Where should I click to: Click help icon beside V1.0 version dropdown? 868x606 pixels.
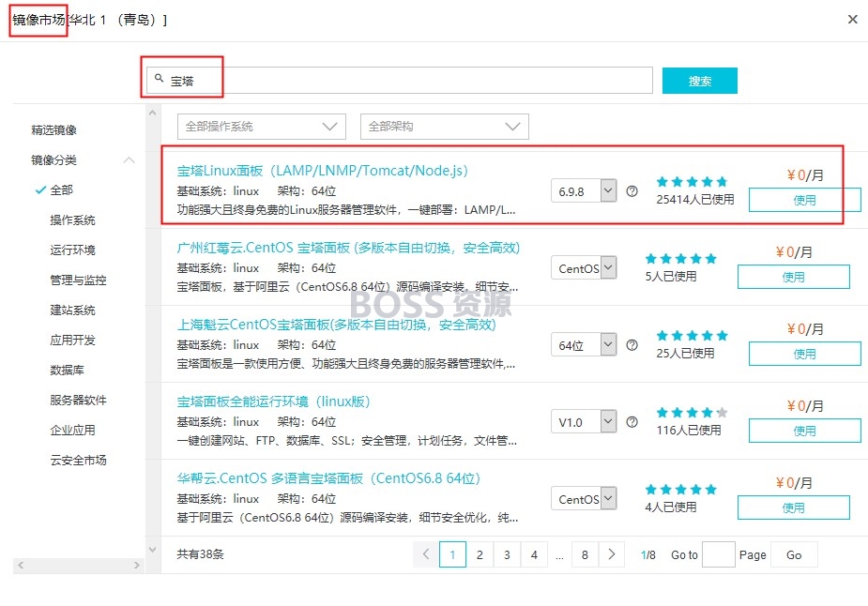click(x=632, y=422)
